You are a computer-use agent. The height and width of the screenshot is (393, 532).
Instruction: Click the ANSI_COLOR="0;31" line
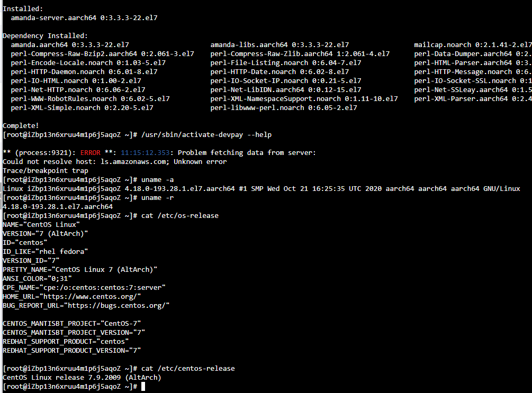coord(37,278)
